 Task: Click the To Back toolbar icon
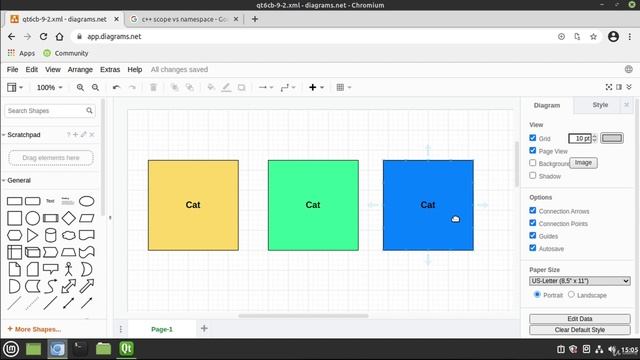coord(190,87)
